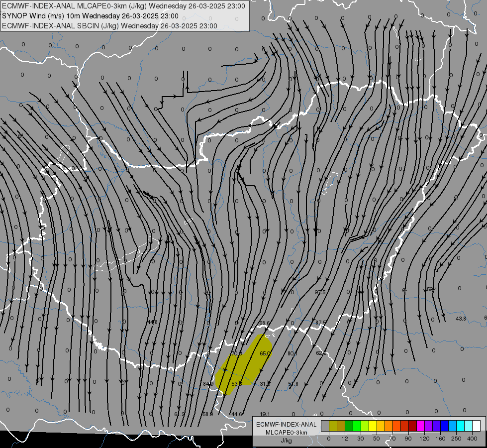Click the bright cyan legend swatch

pos(461,426)
